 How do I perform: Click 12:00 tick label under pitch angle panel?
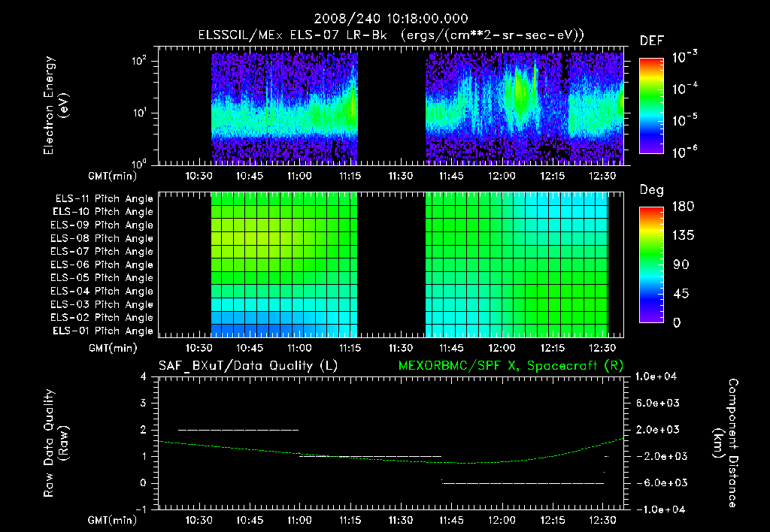[502, 349]
